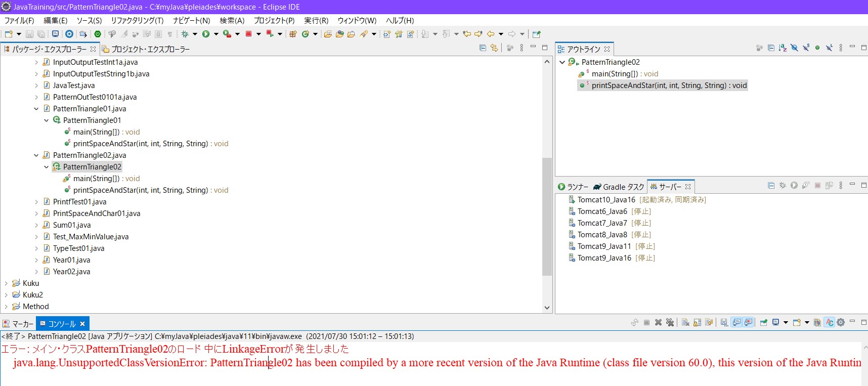Select main(String[]) in Outline view
The width and height of the screenshot is (868, 386).
pyautogui.click(x=618, y=74)
